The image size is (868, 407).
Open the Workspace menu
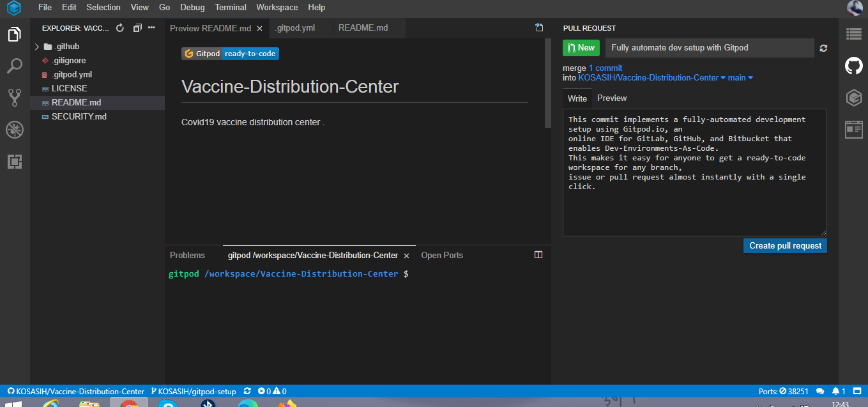pos(277,8)
